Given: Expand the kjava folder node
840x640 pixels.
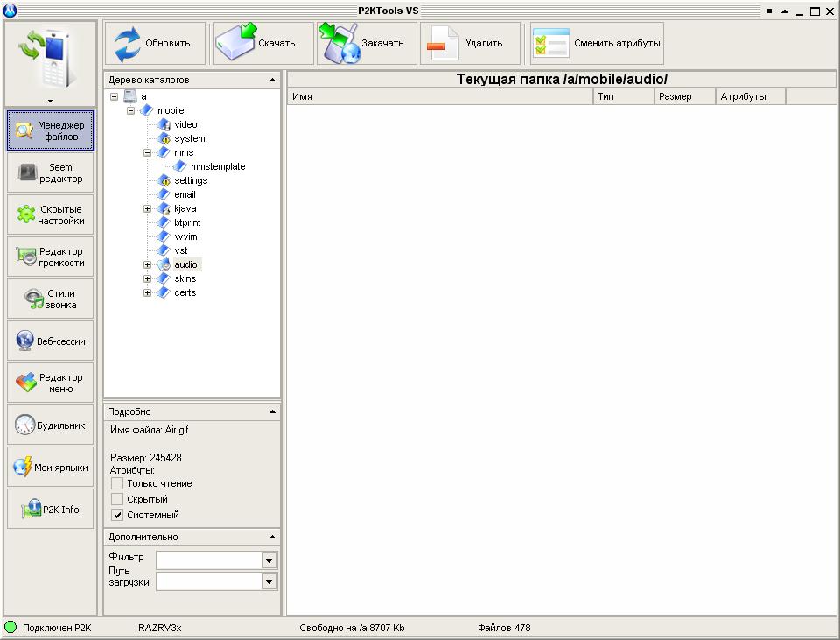Looking at the screenshot, I should pos(147,208).
